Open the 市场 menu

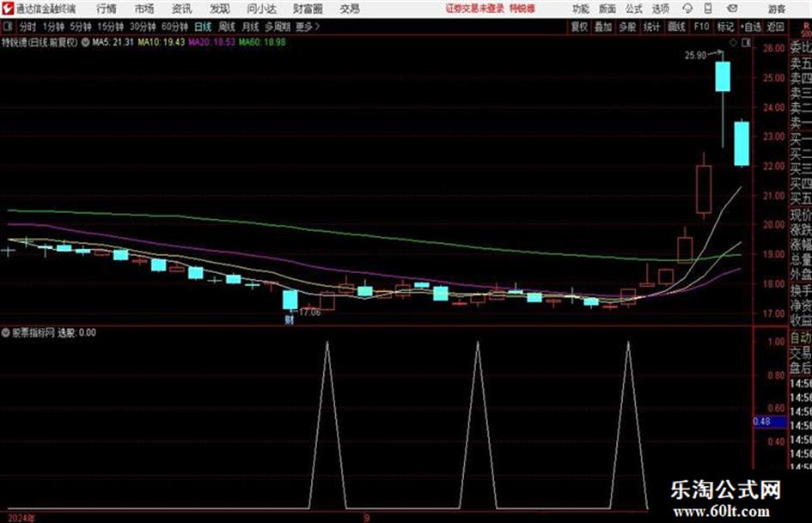coord(144,9)
